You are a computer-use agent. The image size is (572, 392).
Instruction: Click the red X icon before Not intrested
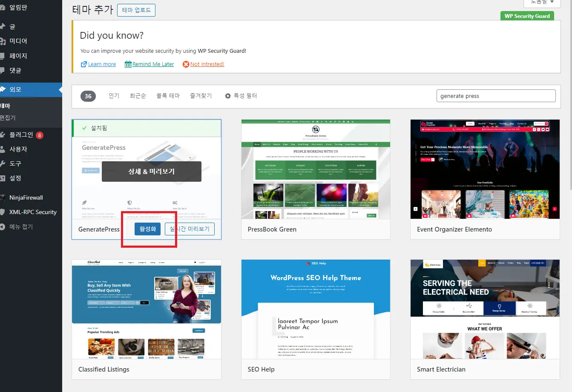(186, 64)
